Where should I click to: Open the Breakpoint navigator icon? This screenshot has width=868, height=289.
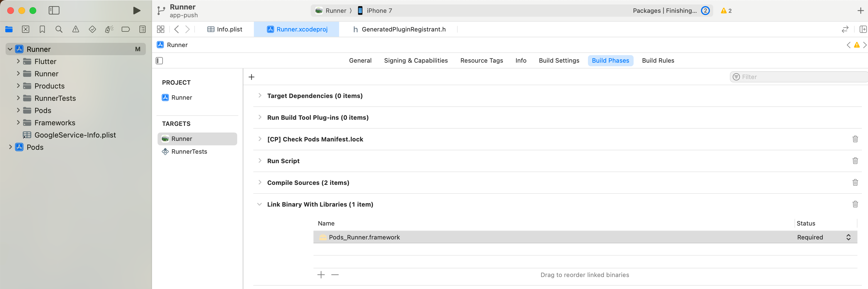126,29
